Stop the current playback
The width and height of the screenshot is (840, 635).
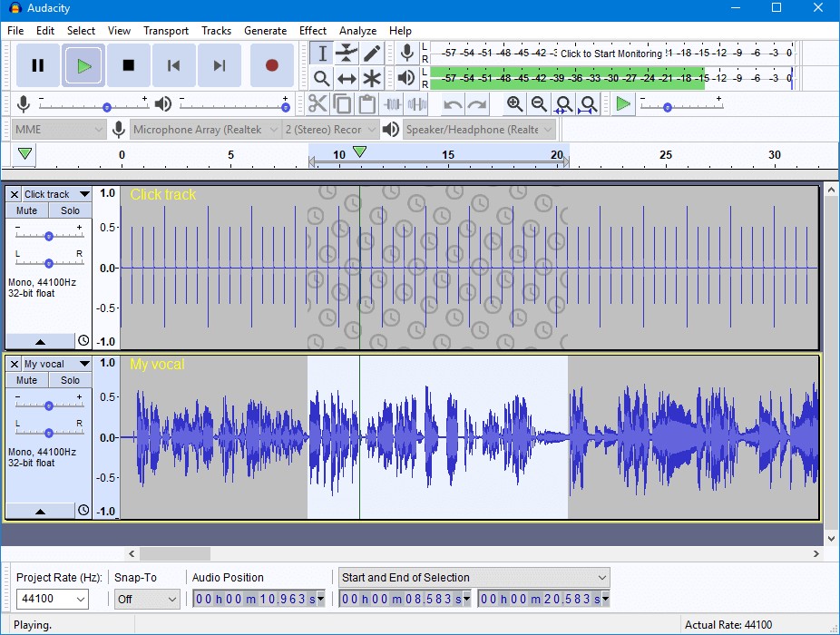click(x=128, y=65)
